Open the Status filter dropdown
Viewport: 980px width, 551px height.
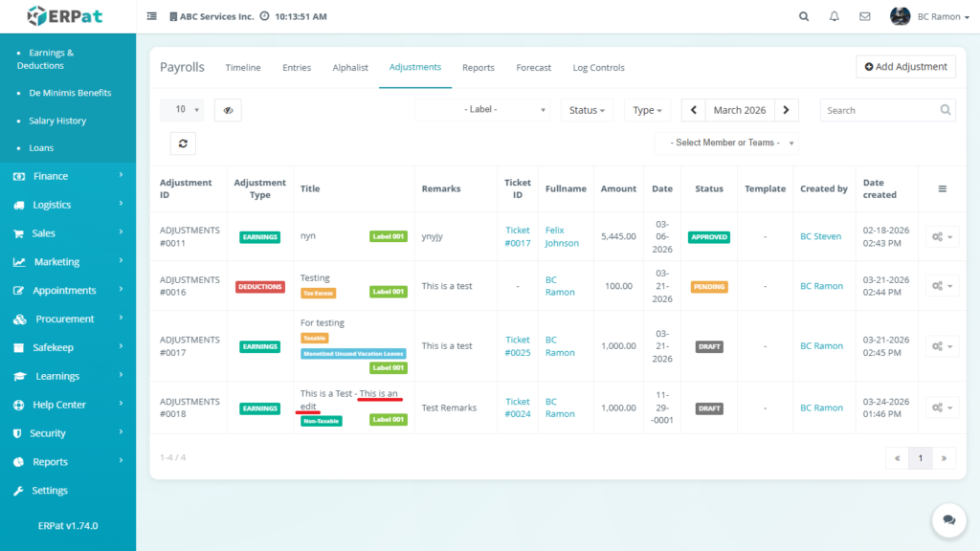click(x=588, y=110)
